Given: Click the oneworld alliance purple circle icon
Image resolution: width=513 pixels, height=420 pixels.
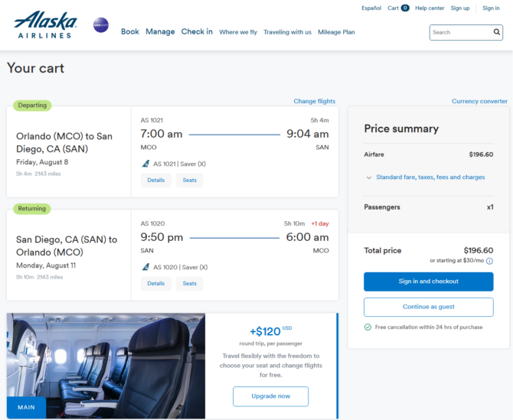Looking at the screenshot, I should (x=101, y=25).
